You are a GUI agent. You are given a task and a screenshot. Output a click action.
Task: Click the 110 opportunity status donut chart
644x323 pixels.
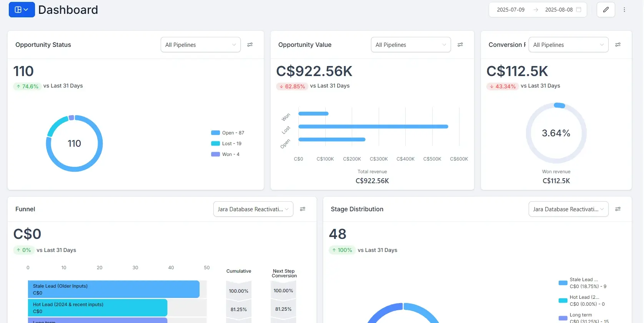point(74,143)
